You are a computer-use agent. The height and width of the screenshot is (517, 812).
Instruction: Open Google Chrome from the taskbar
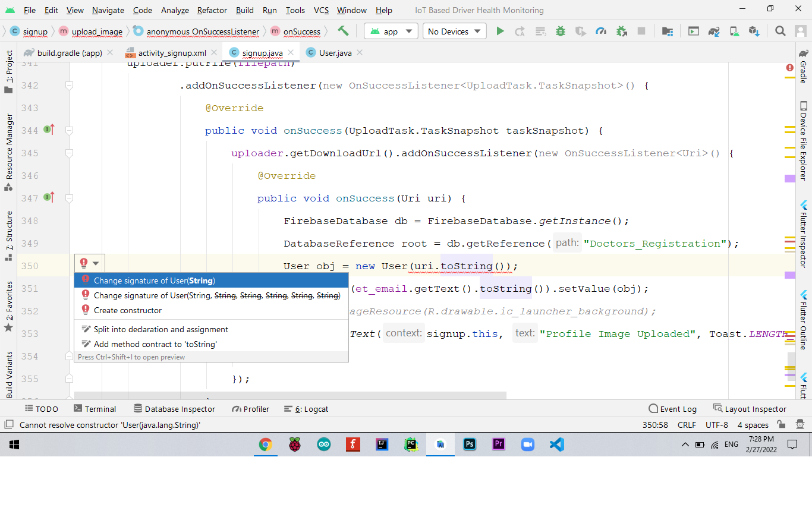pos(266,445)
